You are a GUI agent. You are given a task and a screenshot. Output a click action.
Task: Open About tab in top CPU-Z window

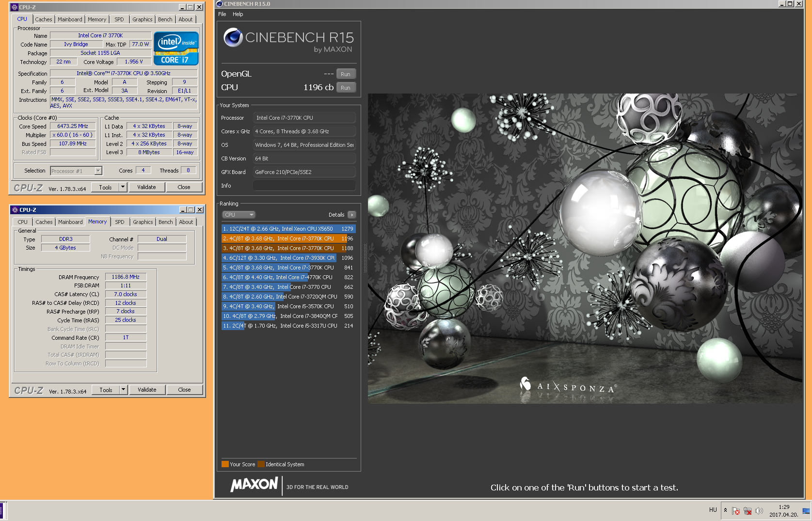coord(186,19)
